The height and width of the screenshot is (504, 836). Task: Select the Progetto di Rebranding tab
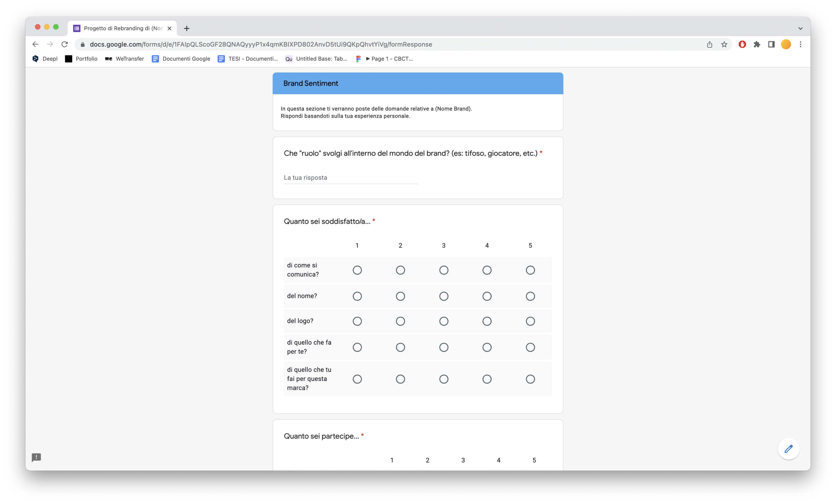(x=122, y=29)
